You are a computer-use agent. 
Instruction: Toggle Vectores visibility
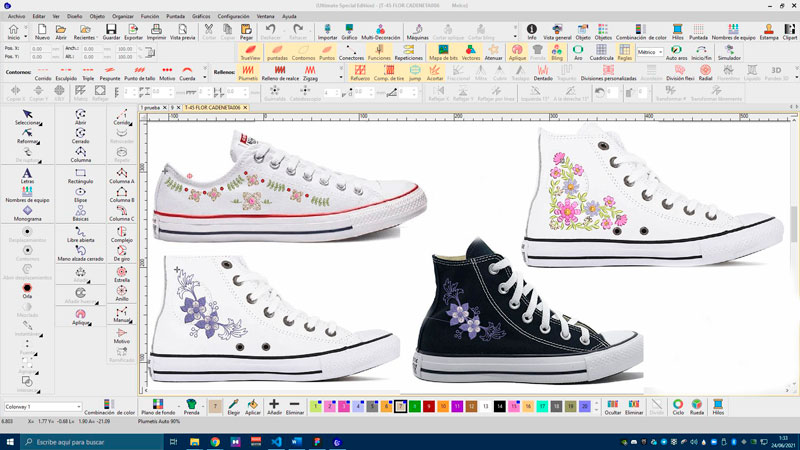click(x=470, y=53)
